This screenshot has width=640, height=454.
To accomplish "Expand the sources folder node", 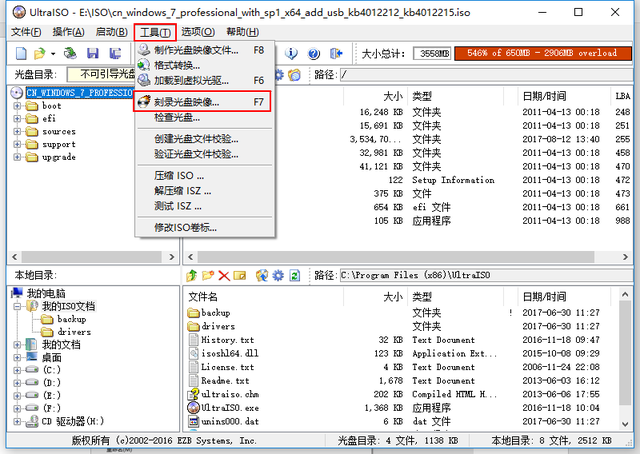I will point(17,131).
